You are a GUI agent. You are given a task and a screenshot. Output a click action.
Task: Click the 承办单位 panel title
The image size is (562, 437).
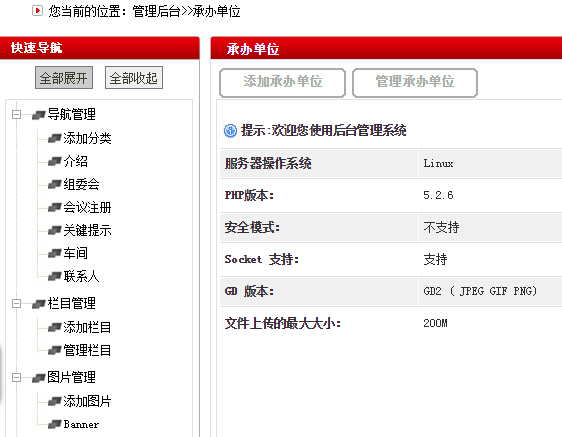[x=253, y=49]
